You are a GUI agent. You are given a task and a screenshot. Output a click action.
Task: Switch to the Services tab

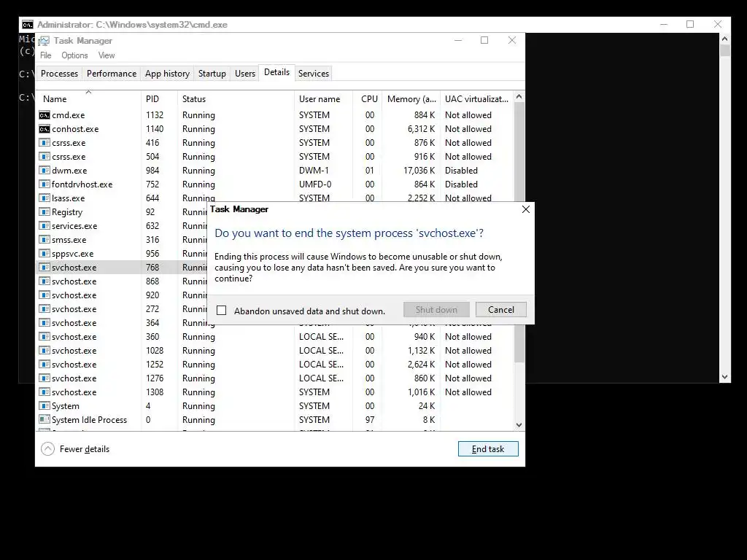pyautogui.click(x=314, y=74)
